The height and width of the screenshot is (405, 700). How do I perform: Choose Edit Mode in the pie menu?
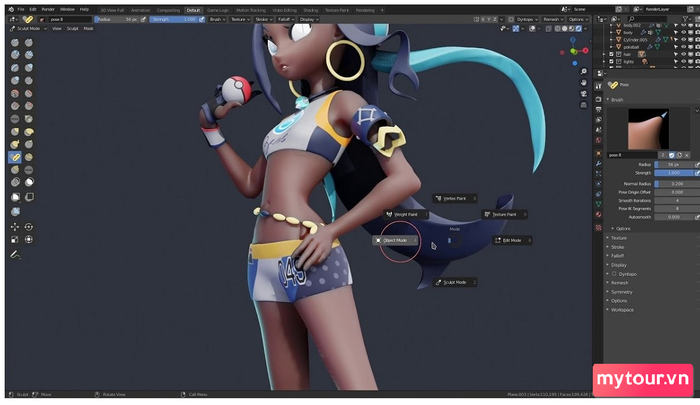pos(510,240)
